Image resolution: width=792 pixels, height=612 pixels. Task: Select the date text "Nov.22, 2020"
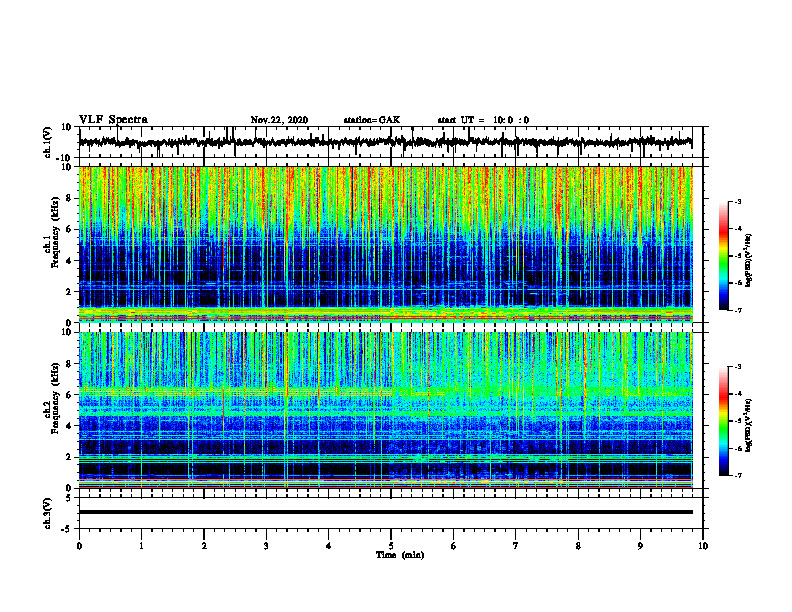click(279, 120)
